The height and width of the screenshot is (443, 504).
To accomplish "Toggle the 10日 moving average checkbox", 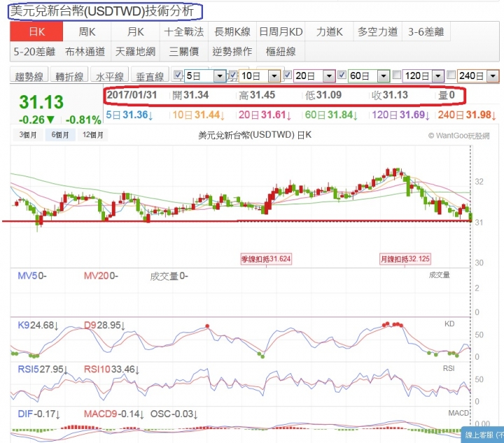I will pyautogui.click(x=233, y=75).
